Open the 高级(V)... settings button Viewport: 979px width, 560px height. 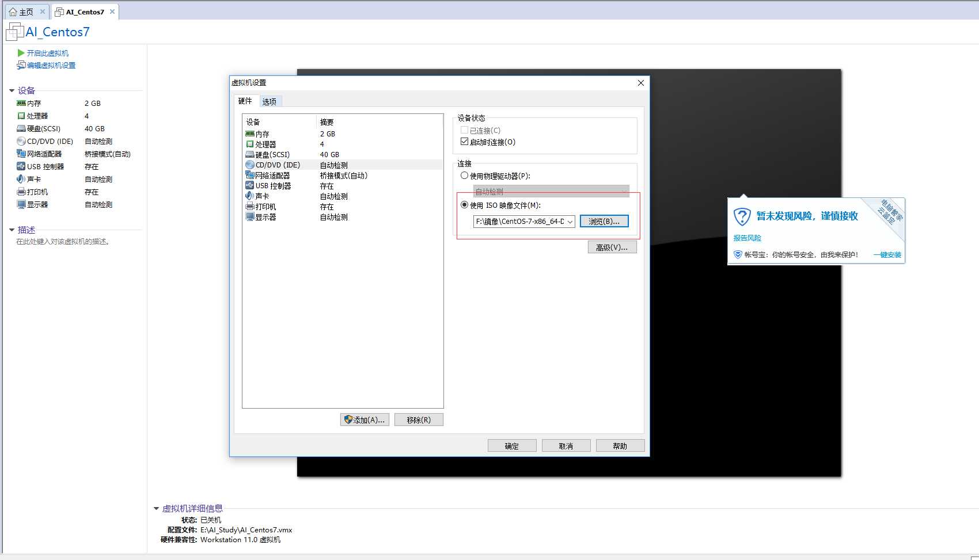tap(612, 247)
